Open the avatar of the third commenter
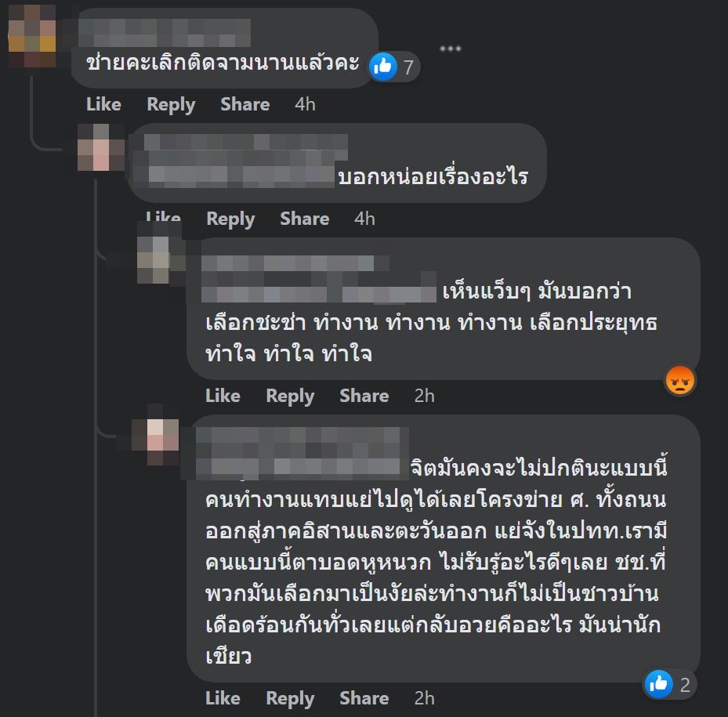 click(161, 259)
